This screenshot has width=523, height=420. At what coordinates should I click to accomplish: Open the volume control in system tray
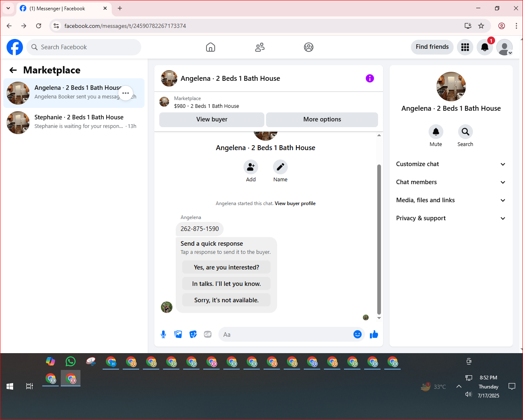point(469,394)
